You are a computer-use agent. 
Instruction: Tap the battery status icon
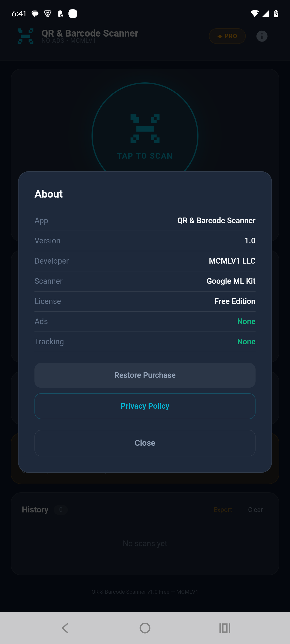(276, 14)
